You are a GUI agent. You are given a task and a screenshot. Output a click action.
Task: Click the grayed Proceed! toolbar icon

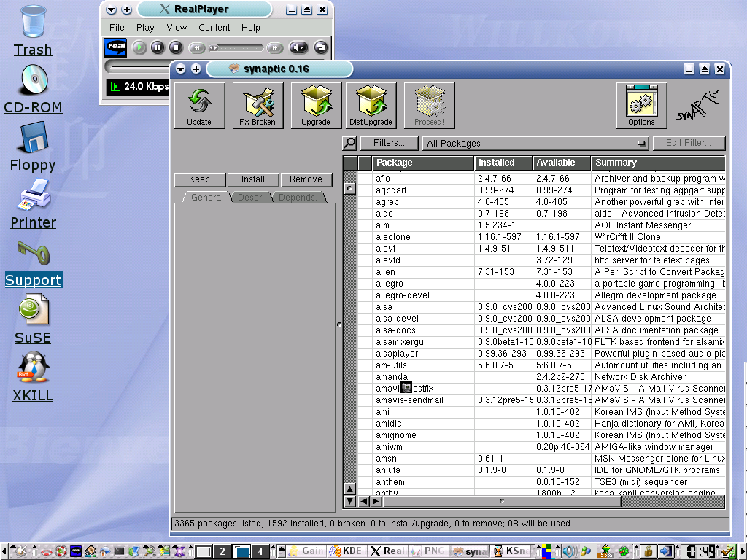pos(429,105)
